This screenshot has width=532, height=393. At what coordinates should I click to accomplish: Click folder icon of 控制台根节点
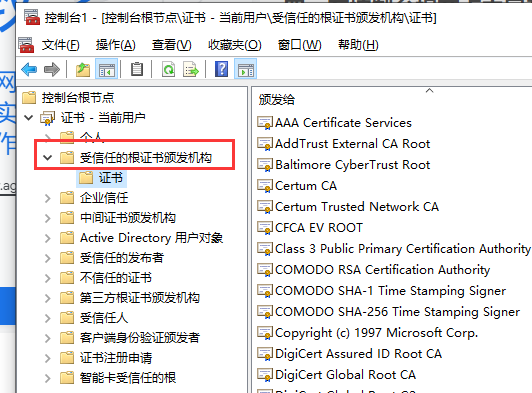[29, 98]
